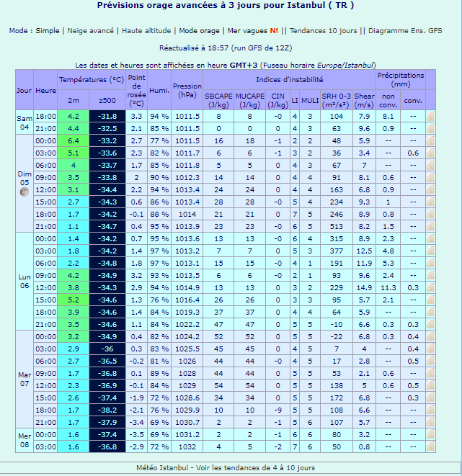Click the 12.5 shear value
The height and width of the screenshot is (476, 462).
click(364, 251)
